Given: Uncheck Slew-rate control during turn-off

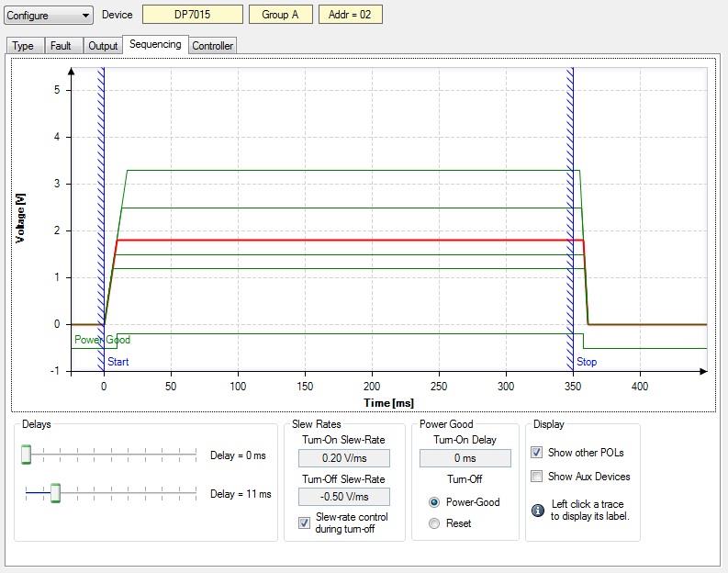Looking at the screenshot, I should pyautogui.click(x=305, y=522).
